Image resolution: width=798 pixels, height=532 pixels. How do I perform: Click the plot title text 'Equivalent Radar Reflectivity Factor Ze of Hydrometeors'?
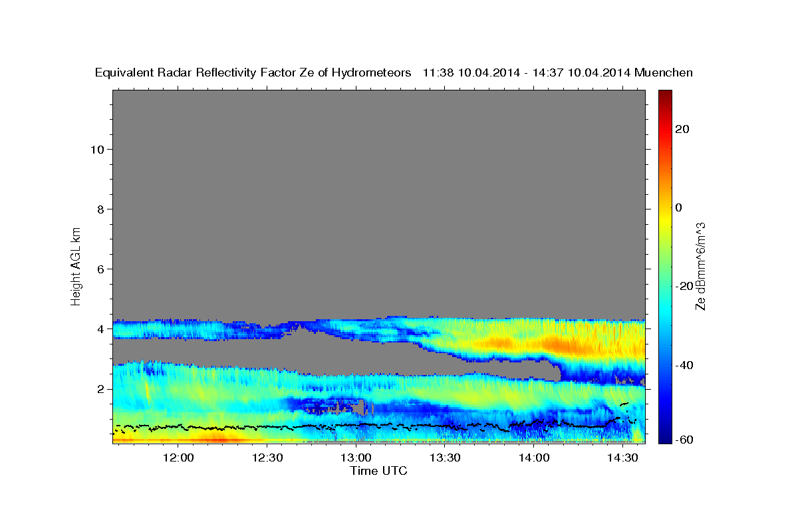(x=253, y=73)
